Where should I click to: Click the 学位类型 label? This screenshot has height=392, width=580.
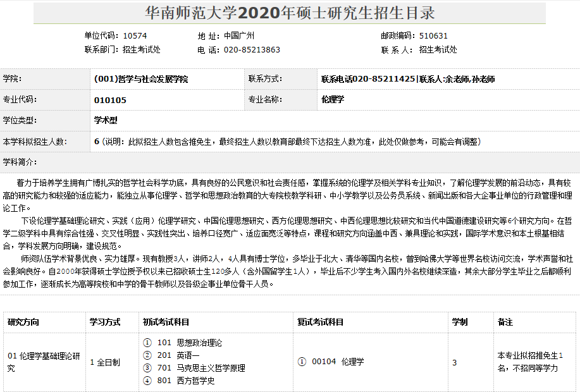tap(20, 120)
